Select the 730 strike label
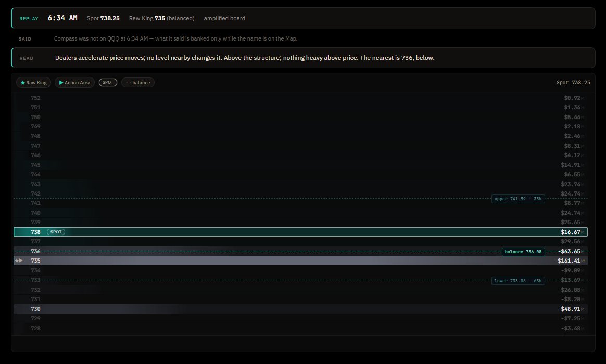Screen dimensions: 606x364 tap(35, 309)
